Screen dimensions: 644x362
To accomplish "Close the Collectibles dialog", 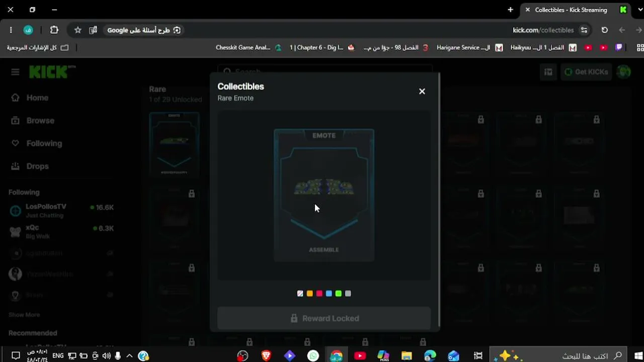I will tap(422, 92).
